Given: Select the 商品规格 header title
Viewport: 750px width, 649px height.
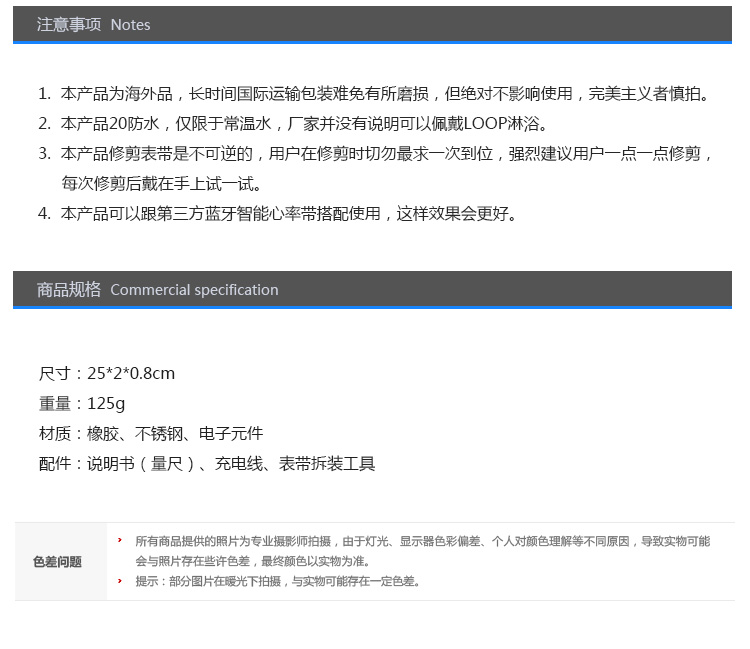Looking at the screenshot, I should pyautogui.click(x=69, y=290).
